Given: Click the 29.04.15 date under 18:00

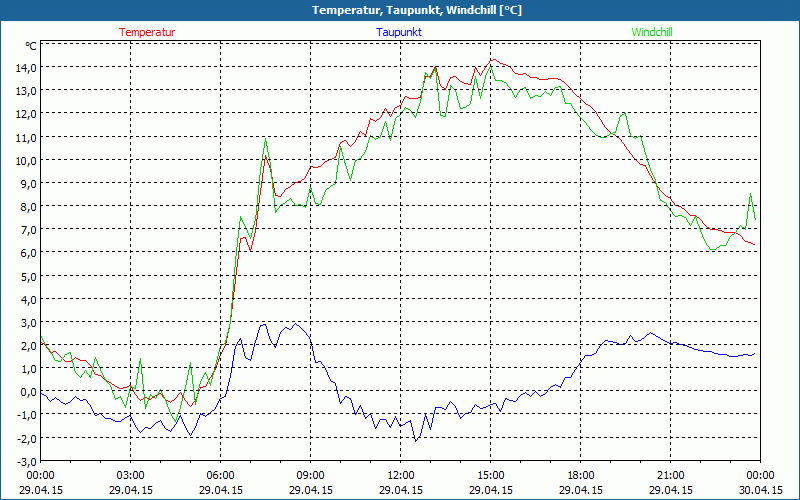Looking at the screenshot, I should pyautogui.click(x=581, y=490).
